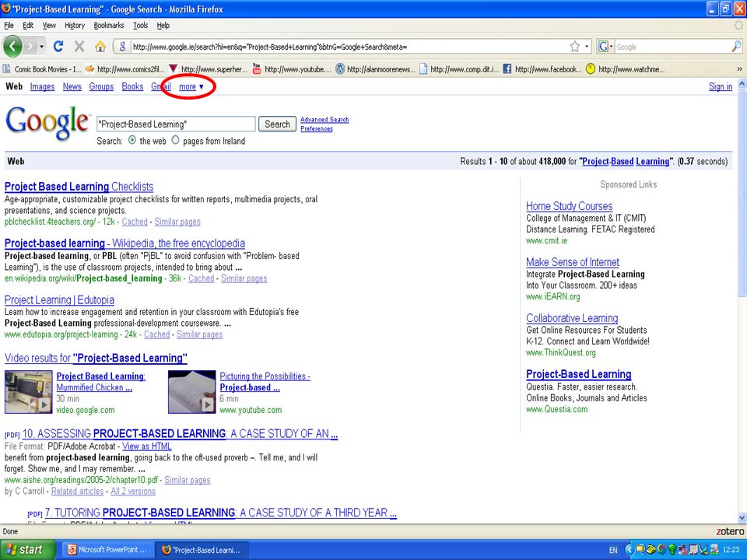Open the File menu

click(x=9, y=25)
